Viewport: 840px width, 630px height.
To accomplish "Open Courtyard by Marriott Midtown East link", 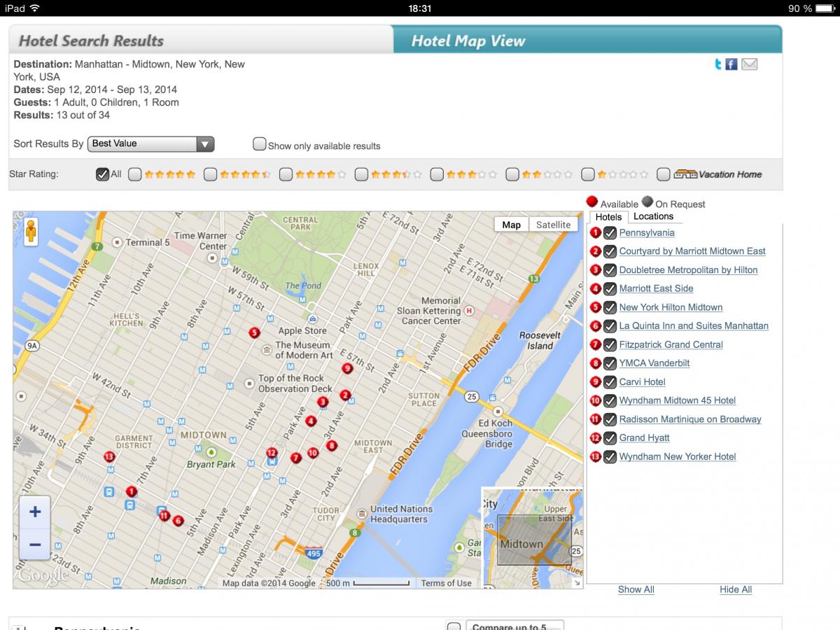I will 692,251.
